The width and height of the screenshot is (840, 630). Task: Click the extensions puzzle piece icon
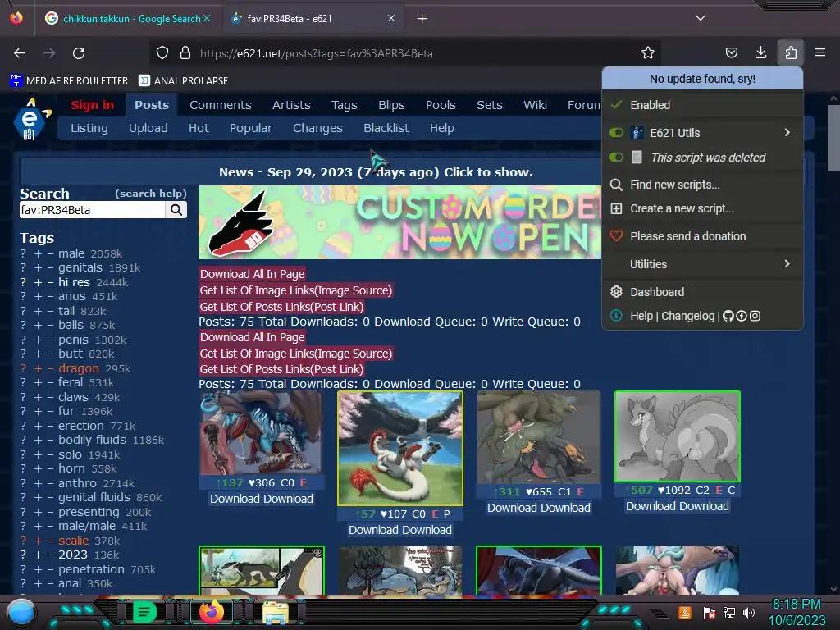click(x=791, y=52)
